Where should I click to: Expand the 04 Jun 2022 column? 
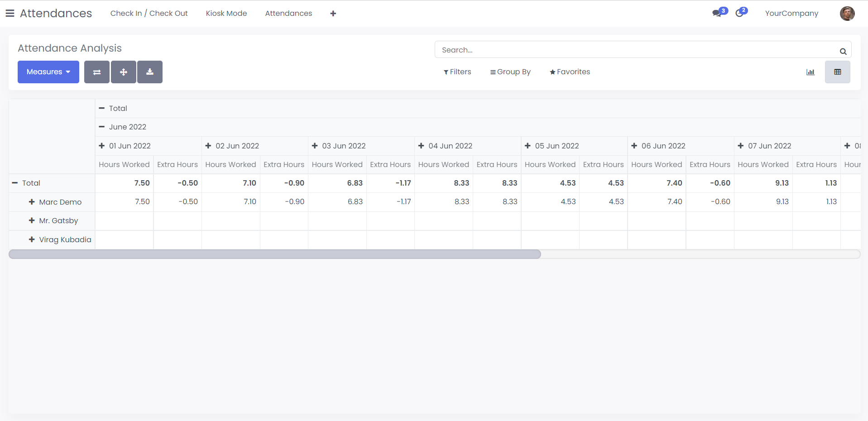446,146
